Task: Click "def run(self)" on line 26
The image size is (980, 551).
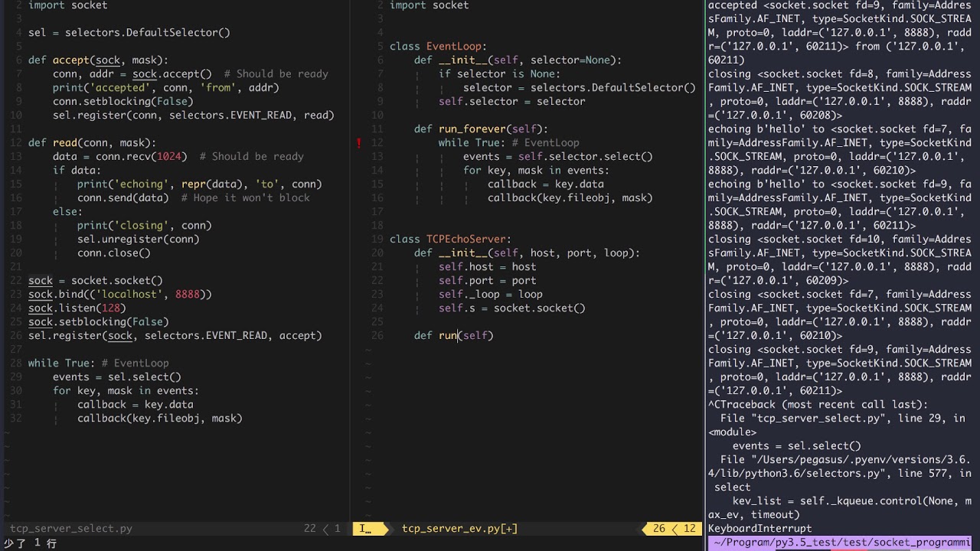Action: pos(454,336)
